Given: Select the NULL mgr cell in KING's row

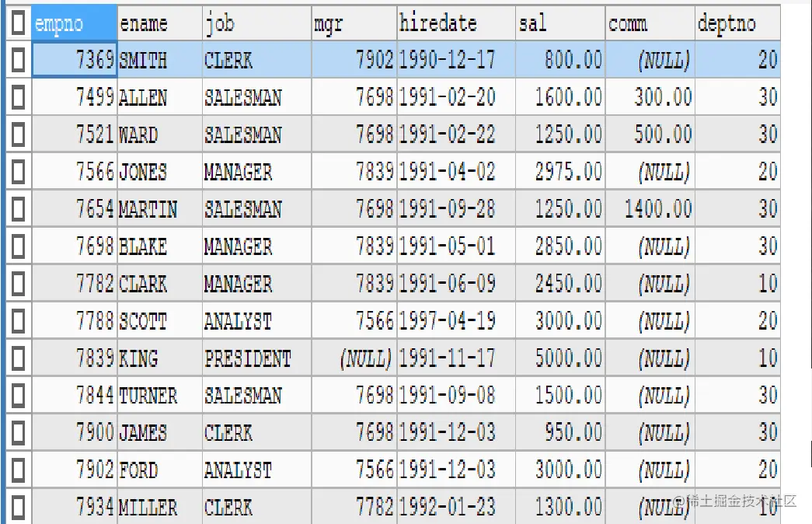Looking at the screenshot, I should click(x=354, y=358).
